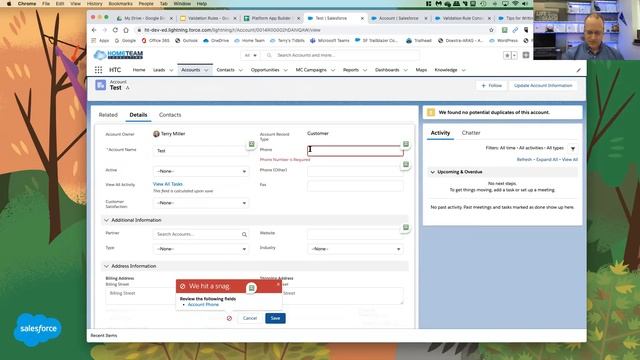This screenshot has width=640, height=360.
Task: Click the browser back arrow
Action: (x=94, y=30)
